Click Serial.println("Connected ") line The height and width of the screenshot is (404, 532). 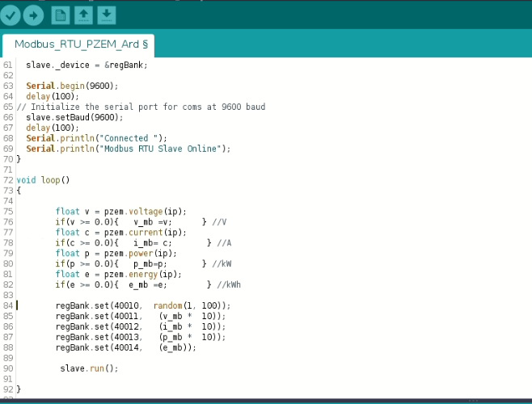click(x=97, y=138)
